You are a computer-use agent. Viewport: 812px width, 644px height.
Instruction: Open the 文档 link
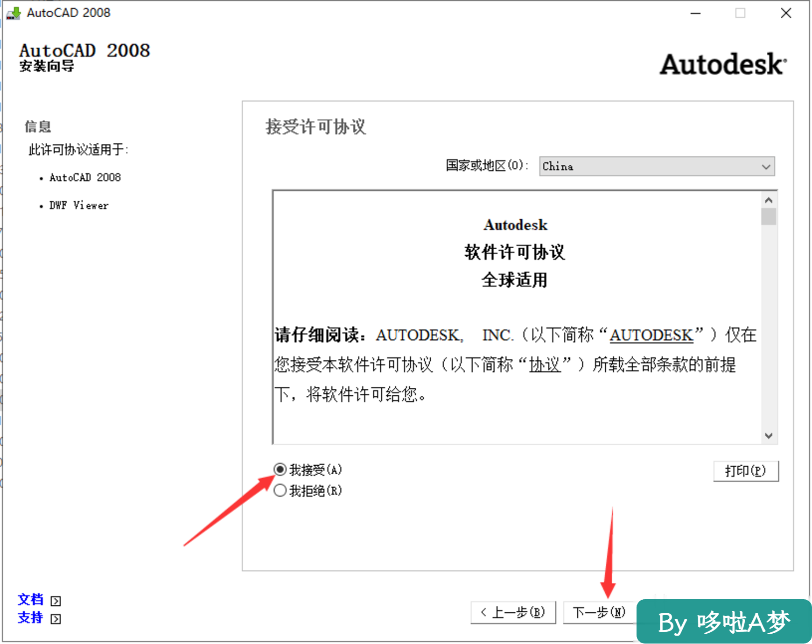click(x=30, y=600)
